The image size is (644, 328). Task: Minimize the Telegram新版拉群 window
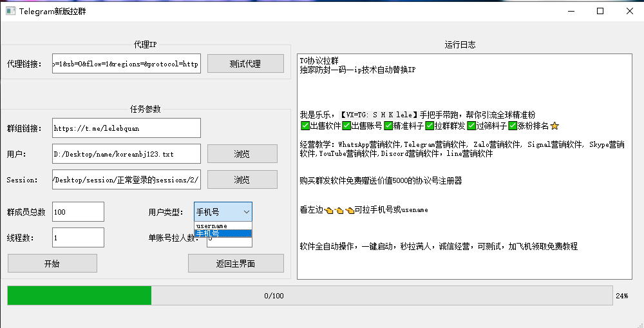[x=570, y=11]
